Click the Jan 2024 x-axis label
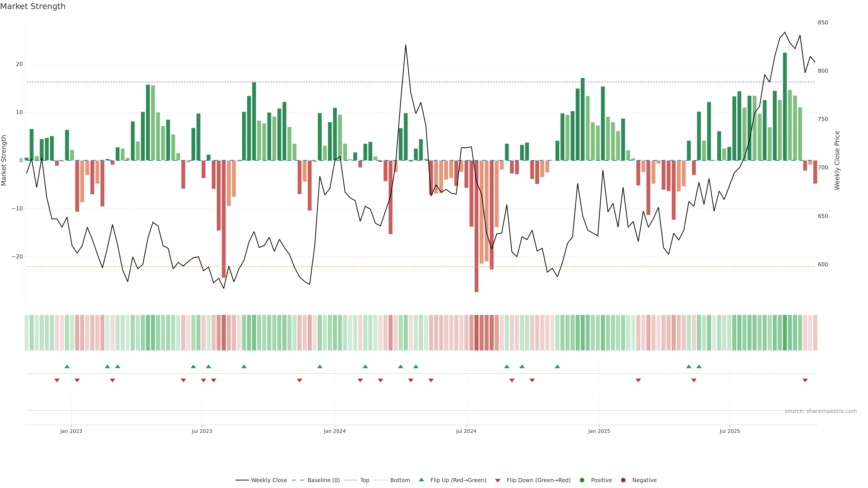 point(335,431)
